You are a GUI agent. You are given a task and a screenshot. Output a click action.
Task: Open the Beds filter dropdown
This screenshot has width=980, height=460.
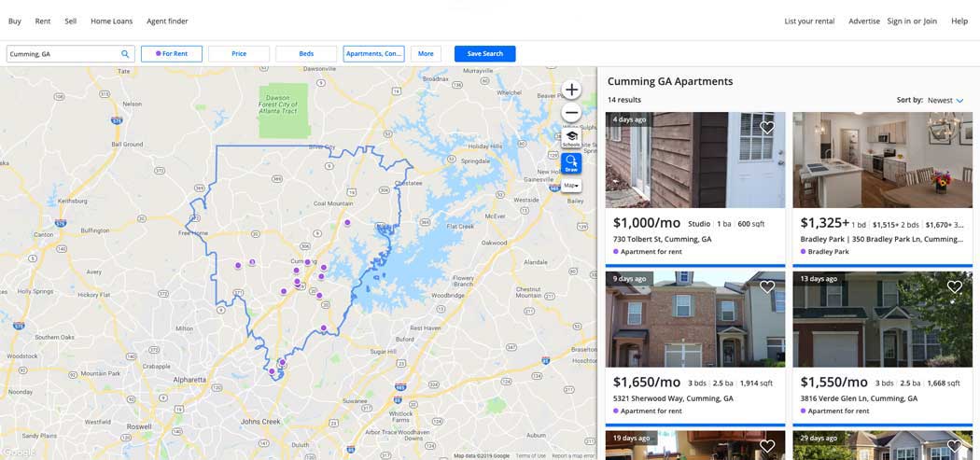click(306, 54)
